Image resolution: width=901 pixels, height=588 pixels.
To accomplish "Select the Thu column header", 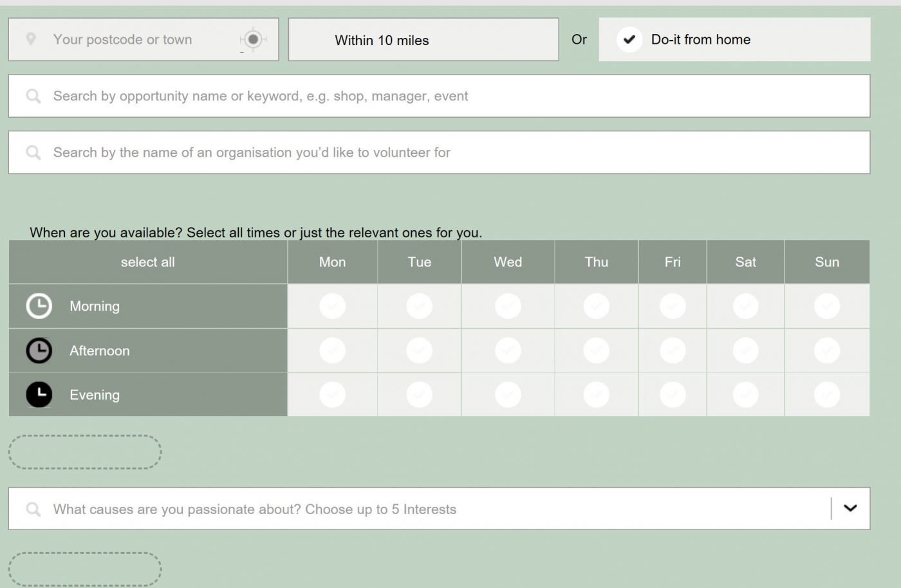I will tap(597, 262).
